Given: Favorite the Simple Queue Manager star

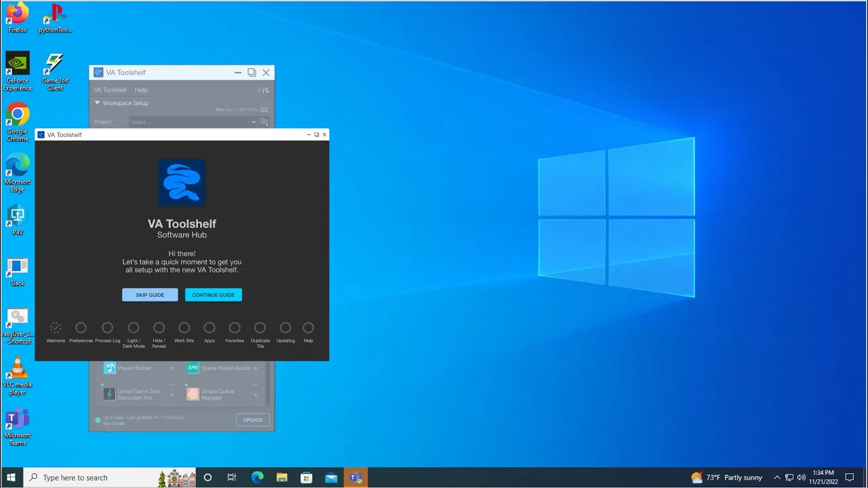Looking at the screenshot, I should (x=255, y=394).
